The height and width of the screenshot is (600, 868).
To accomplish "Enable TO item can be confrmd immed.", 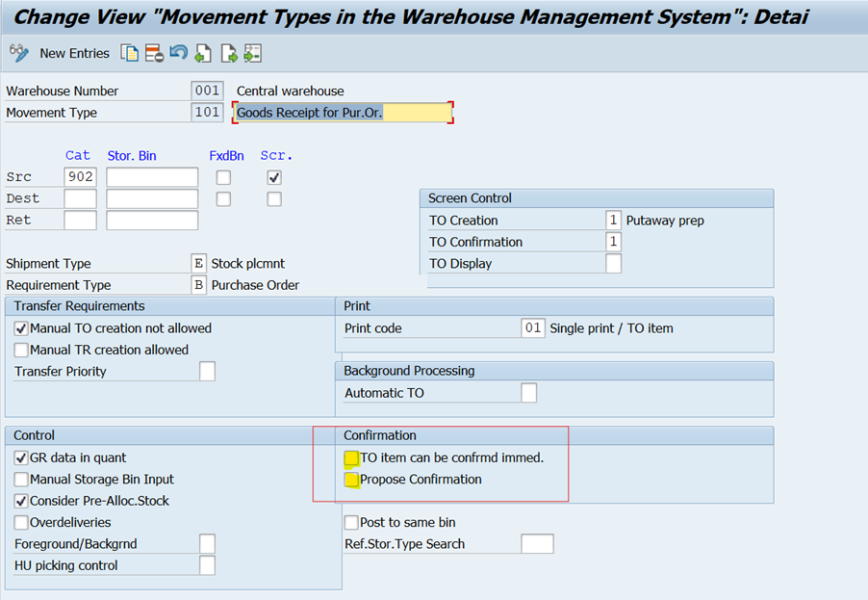I will (352, 458).
